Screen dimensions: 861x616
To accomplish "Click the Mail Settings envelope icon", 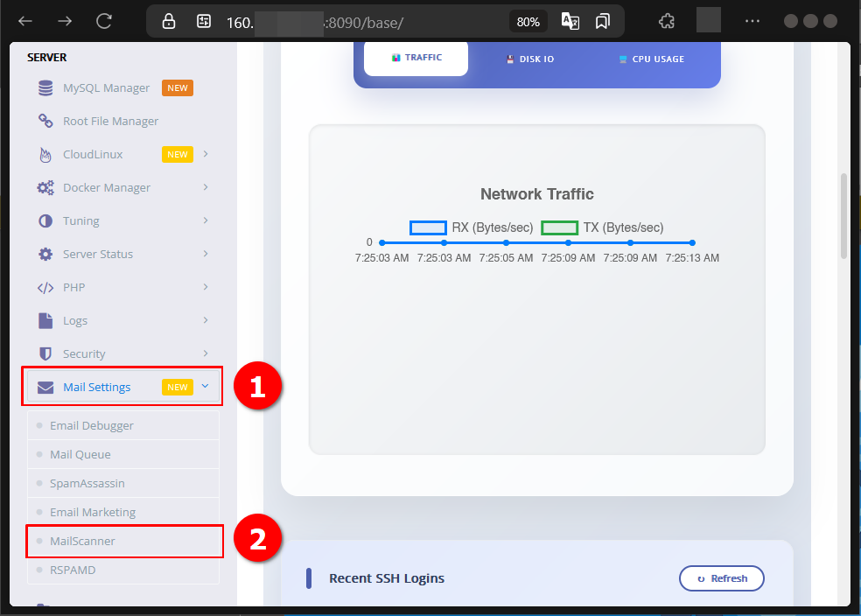I will coord(45,388).
